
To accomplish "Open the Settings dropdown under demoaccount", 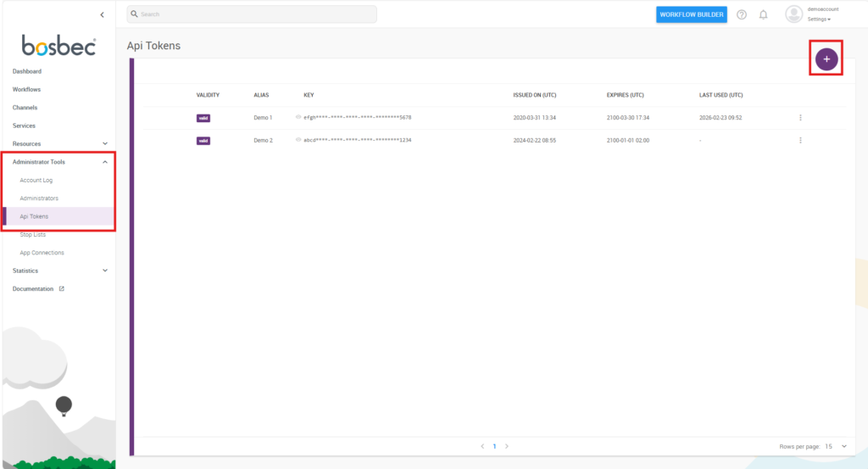I will pos(819,19).
